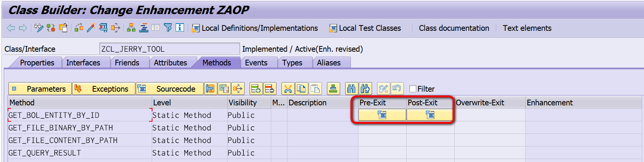
Task: Click the Exceptions button
Action: click(x=104, y=89)
